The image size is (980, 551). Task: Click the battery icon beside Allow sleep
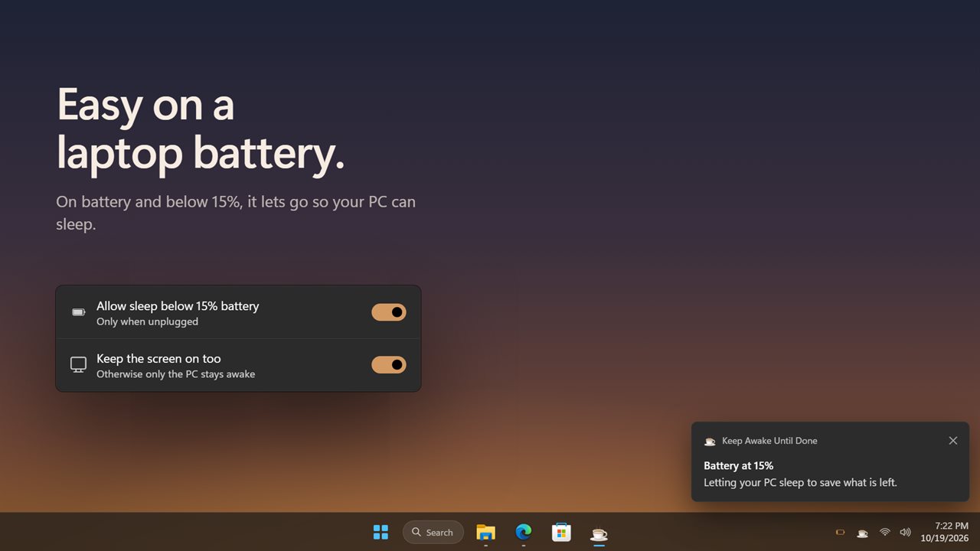[x=78, y=312]
